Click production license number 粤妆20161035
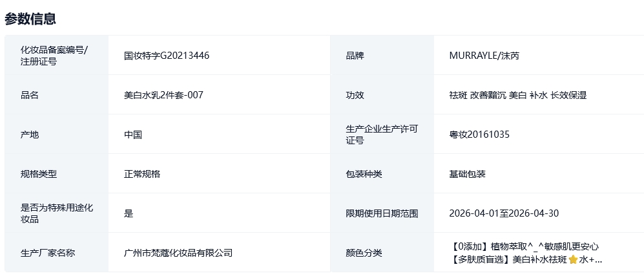This screenshot has height=280, width=644. tap(479, 135)
